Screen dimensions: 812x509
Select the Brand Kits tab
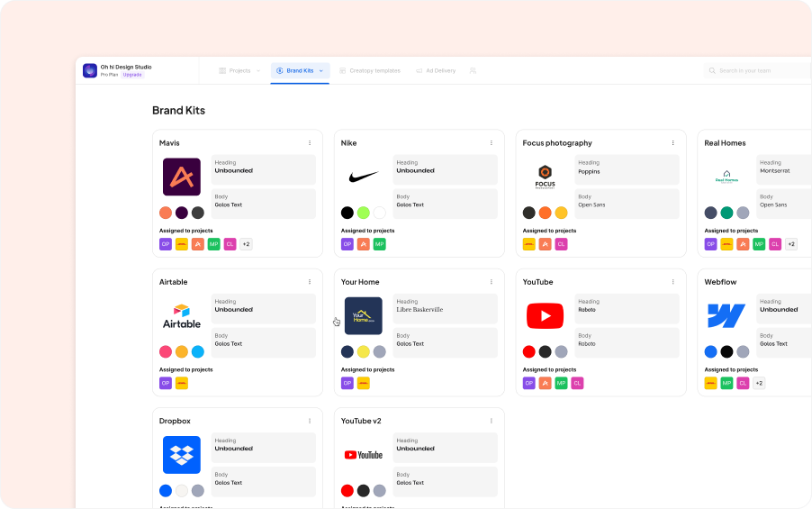(300, 70)
